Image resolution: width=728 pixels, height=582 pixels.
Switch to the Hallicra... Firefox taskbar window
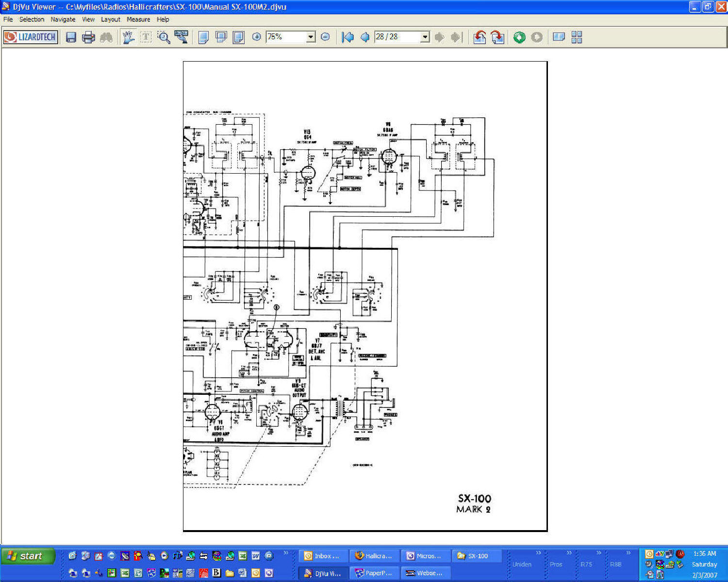[375, 556]
